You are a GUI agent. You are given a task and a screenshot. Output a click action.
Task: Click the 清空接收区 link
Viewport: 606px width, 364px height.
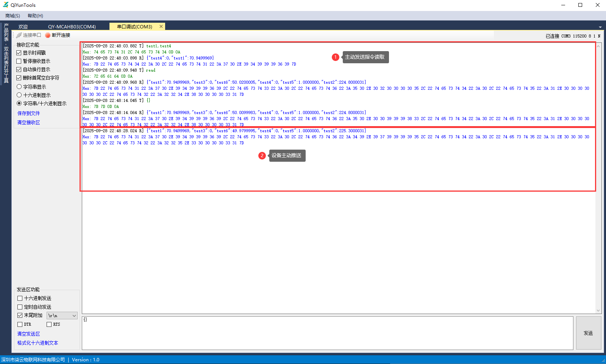[28, 122]
